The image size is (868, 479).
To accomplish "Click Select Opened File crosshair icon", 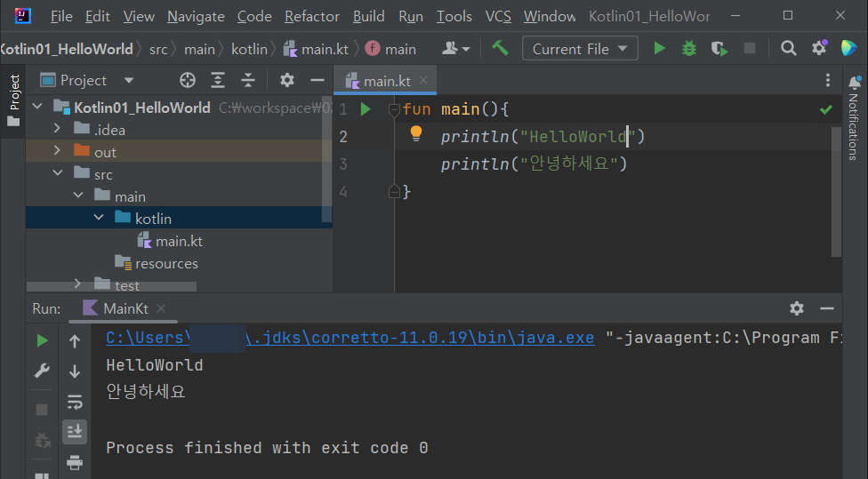I will 188,80.
